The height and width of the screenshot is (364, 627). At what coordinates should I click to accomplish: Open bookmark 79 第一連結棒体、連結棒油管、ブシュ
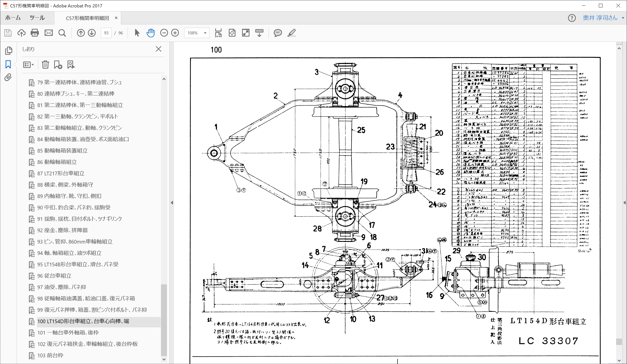[79, 82]
